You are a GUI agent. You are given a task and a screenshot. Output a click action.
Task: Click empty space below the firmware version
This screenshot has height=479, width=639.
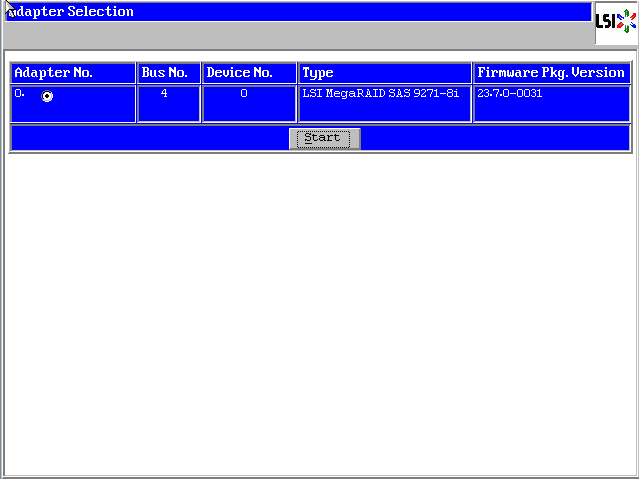pos(551,111)
